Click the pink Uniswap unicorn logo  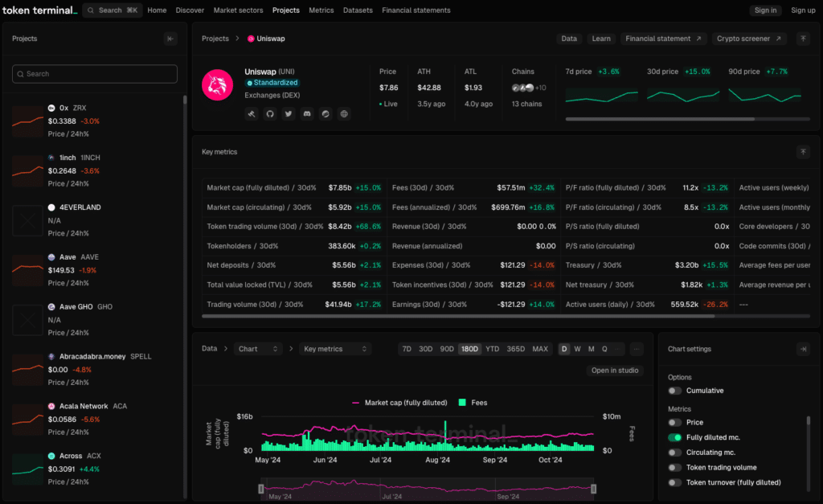[217, 85]
